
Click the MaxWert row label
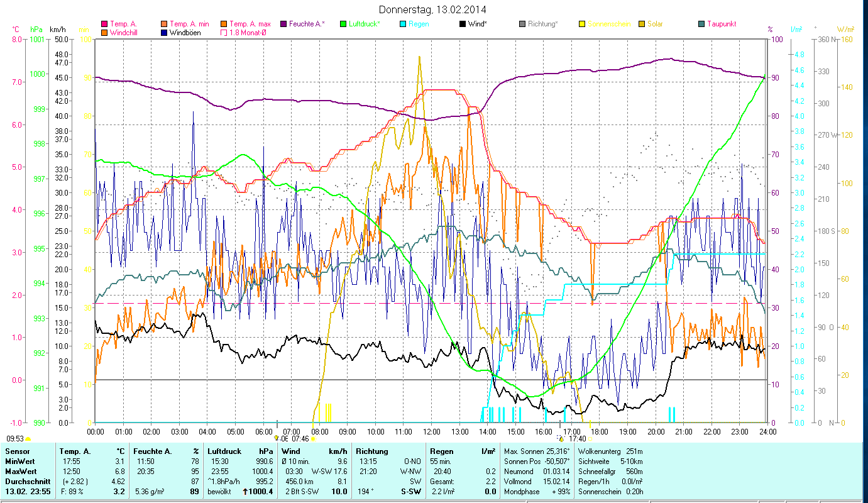(21, 471)
